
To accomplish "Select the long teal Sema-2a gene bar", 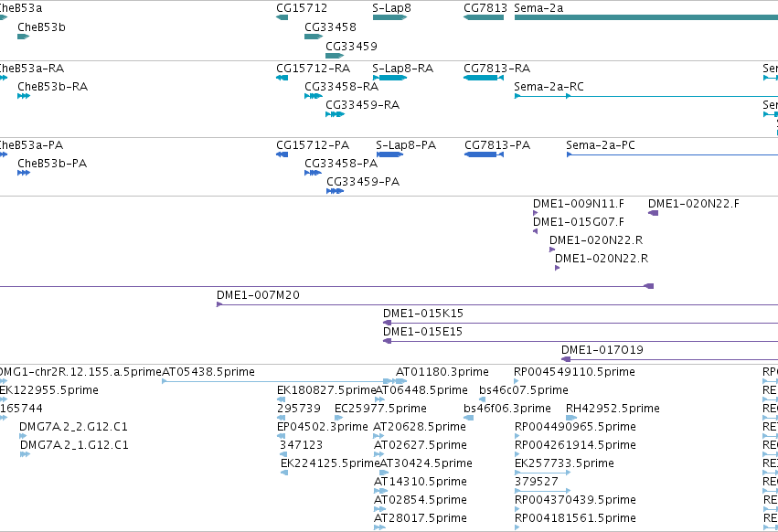I will [x=646, y=17].
